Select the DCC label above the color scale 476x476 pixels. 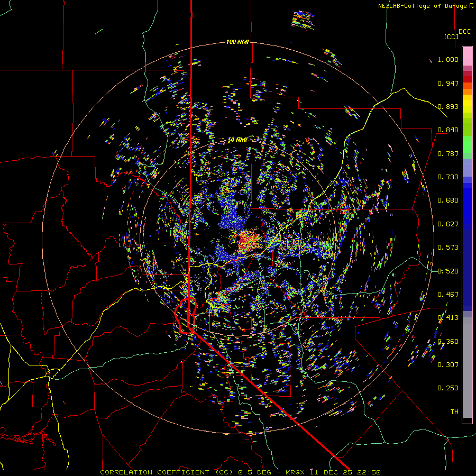tap(464, 32)
